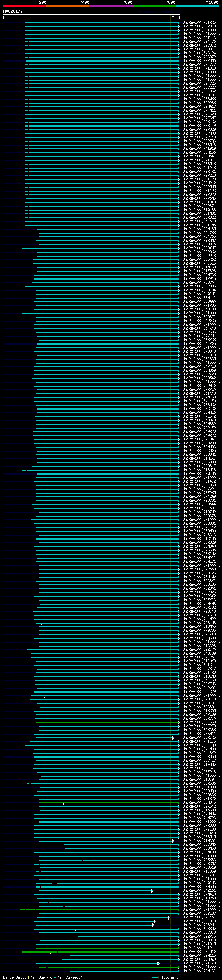Screen dimensions: 222x980
Task: Open hit UniRef100_P38542
Action: (199, 378)
